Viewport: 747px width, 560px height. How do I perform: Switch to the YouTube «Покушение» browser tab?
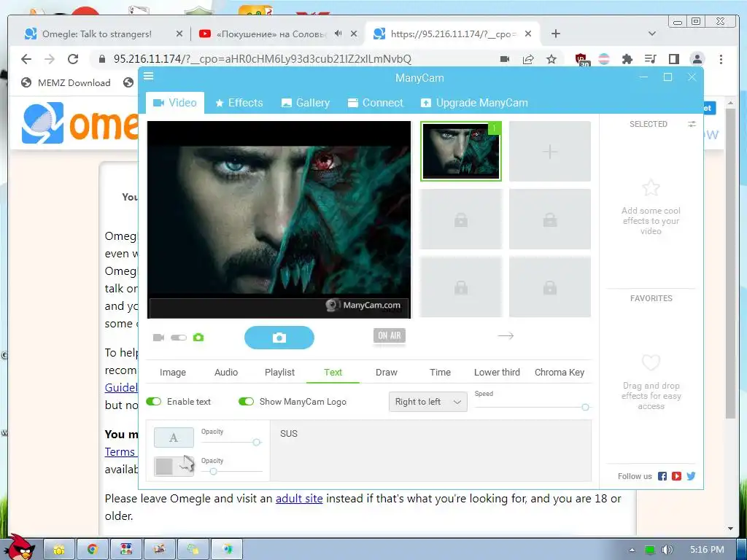click(x=271, y=34)
